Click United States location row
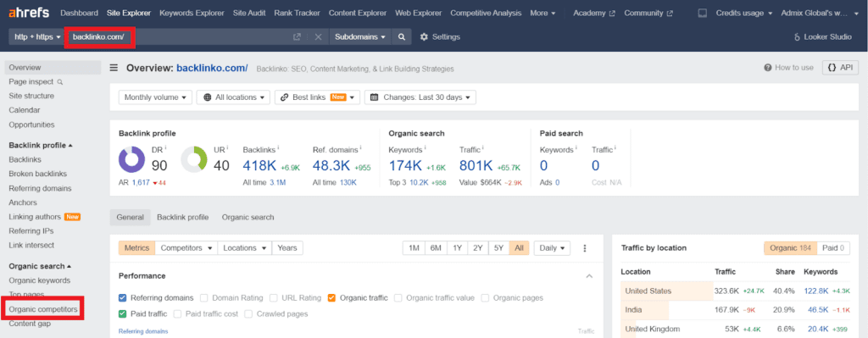This screenshot has height=338, width=868. 735,291
